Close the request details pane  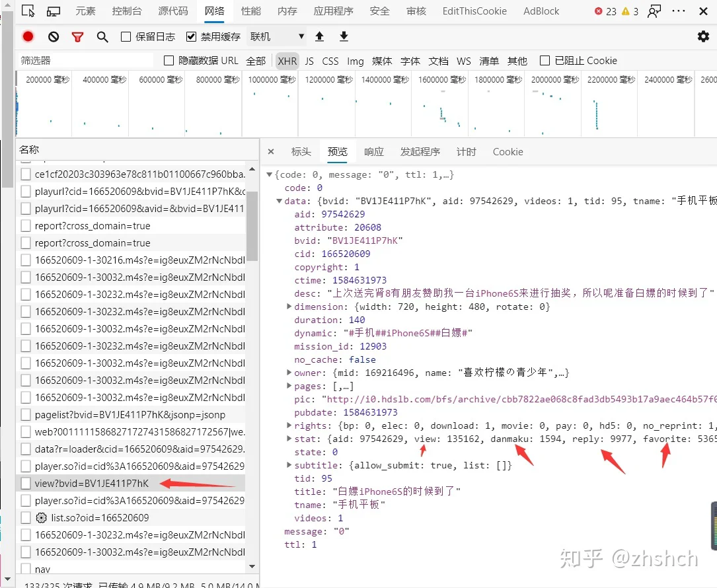[x=271, y=152]
